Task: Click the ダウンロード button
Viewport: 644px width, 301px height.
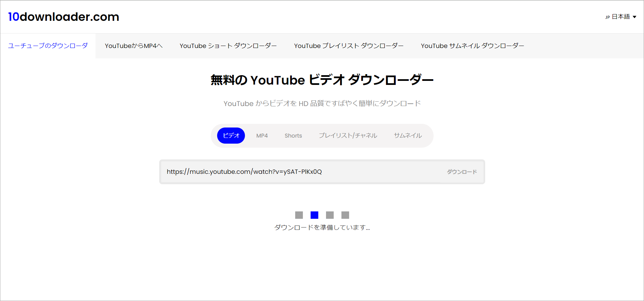Action: tap(462, 172)
